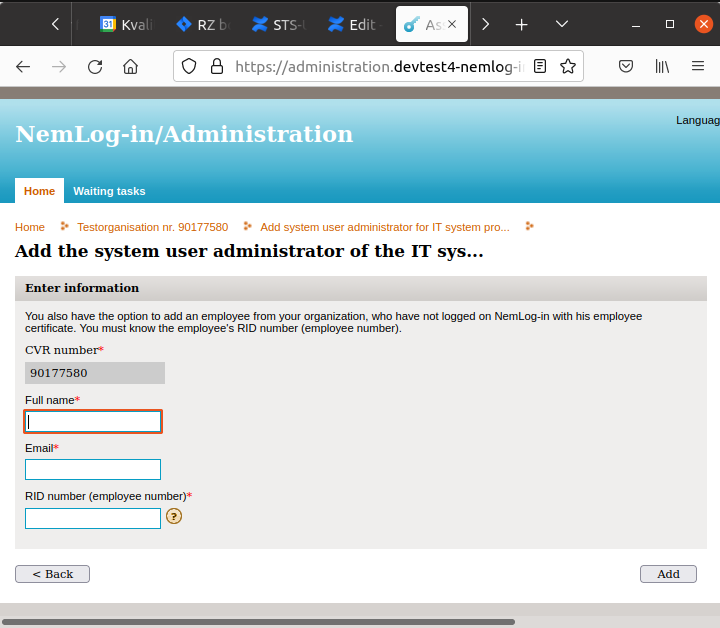Switch to the Waiting tasks tab
This screenshot has width=720, height=628.
tap(109, 191)
